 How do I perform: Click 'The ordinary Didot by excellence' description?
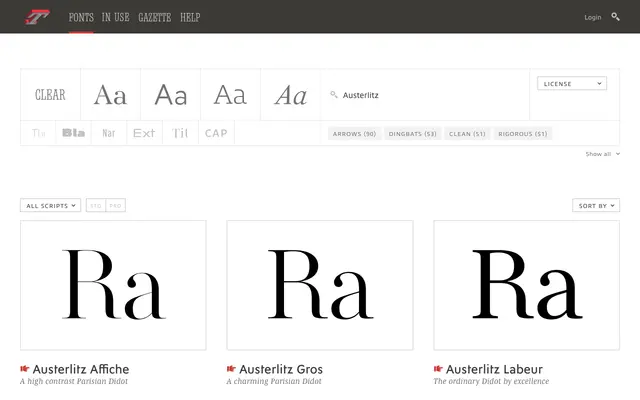(491, 381)
